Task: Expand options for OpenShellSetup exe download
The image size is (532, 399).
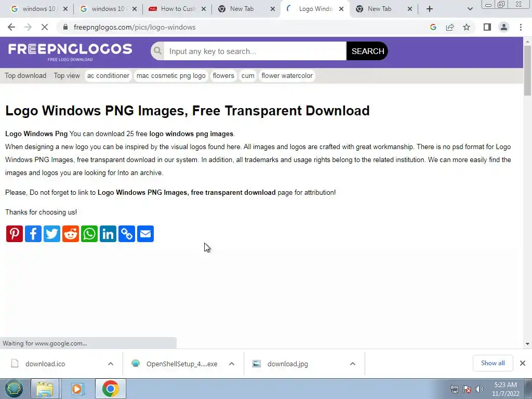Action: tap(232, 364)
